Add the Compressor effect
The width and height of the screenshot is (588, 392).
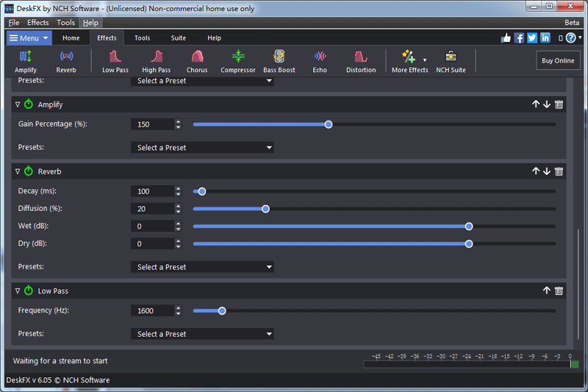pyautogui.click(x=237, y=62)
